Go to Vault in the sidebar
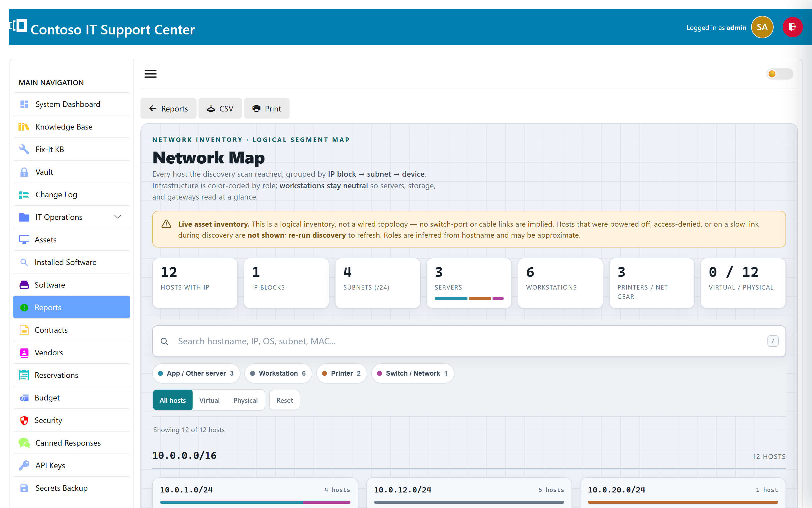Screen dimensions: 812x508 71,172
